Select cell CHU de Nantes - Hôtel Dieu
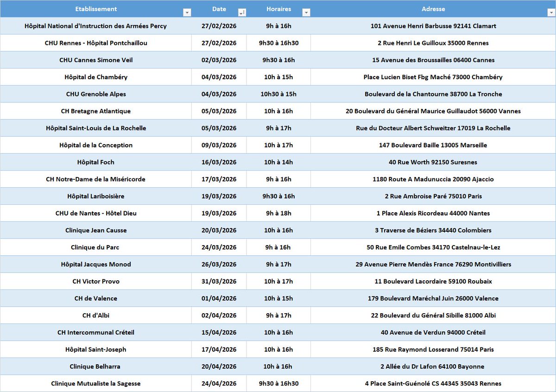This screenshot has height=392, width=556. point(96,213)
